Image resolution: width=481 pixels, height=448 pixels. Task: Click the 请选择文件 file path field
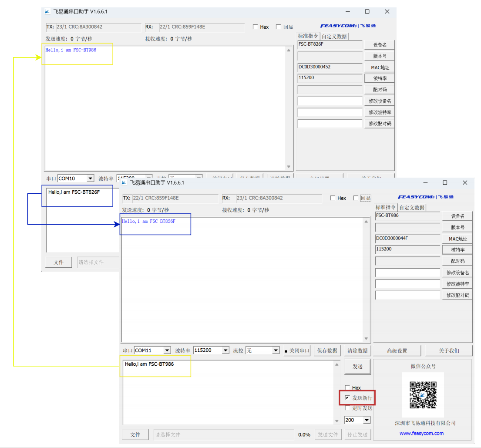tap(223, 435)
